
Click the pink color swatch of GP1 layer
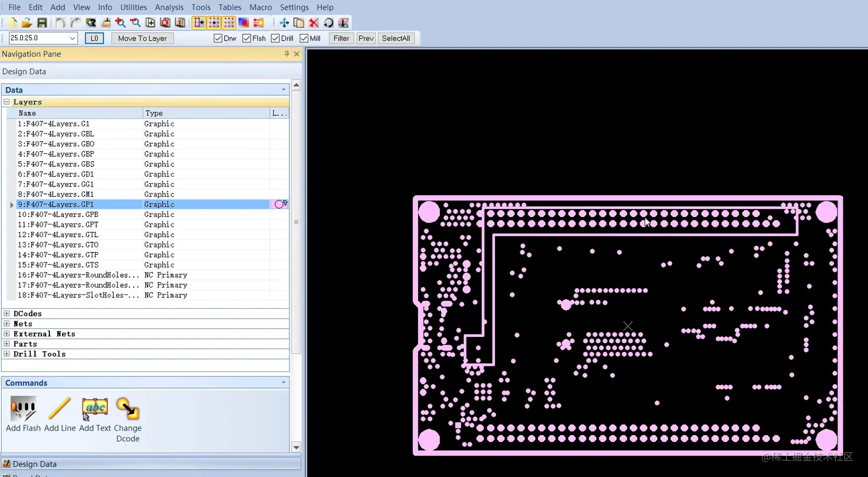click(x=279, y=204)
